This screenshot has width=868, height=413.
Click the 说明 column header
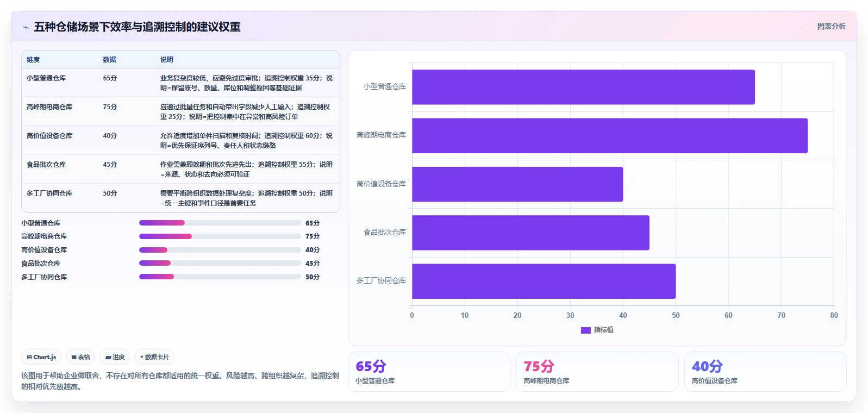click(x=166, y=60)
